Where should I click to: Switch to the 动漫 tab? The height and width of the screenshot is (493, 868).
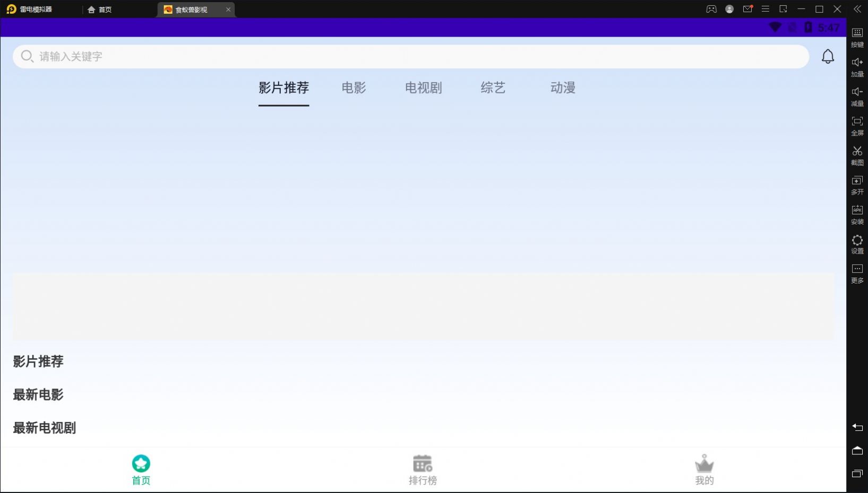pyautogui.click(x=563, y=88)
